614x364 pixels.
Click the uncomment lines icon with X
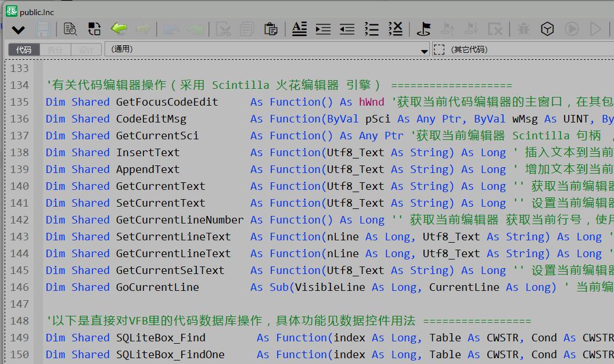395,29
